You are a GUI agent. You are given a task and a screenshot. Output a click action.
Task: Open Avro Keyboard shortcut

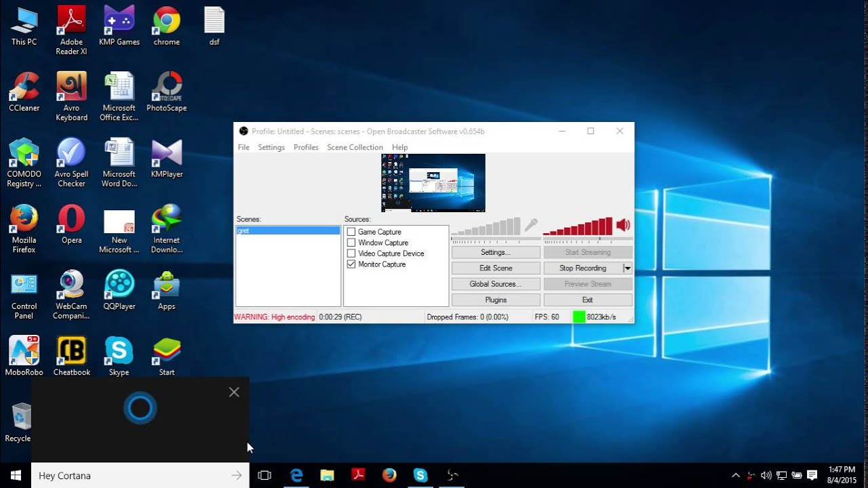click(71, 96)
